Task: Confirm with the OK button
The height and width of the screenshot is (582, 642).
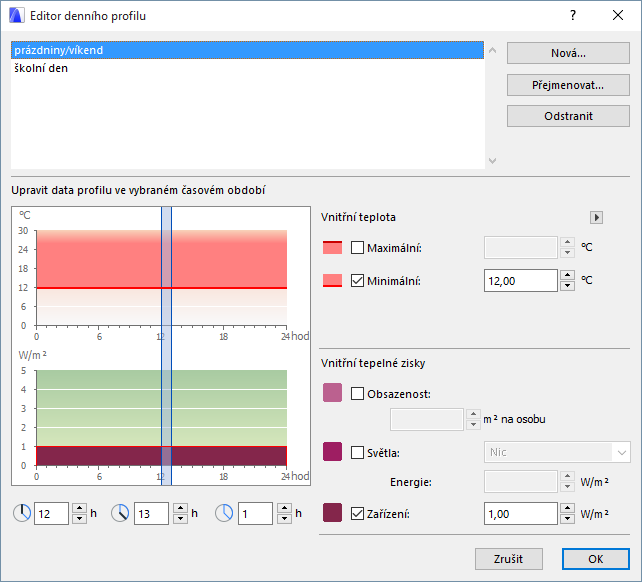Action: (x=596, y=559)
